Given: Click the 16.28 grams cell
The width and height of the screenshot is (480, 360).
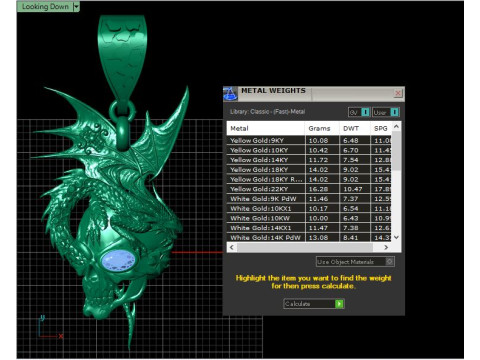Looking at the screenshot, I should point(322,189).
